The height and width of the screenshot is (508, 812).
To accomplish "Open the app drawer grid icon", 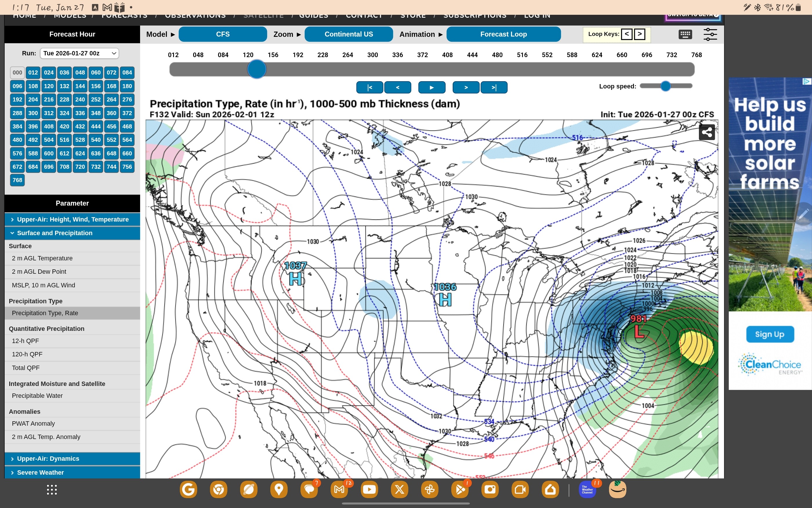I will [x=52, y=489].
